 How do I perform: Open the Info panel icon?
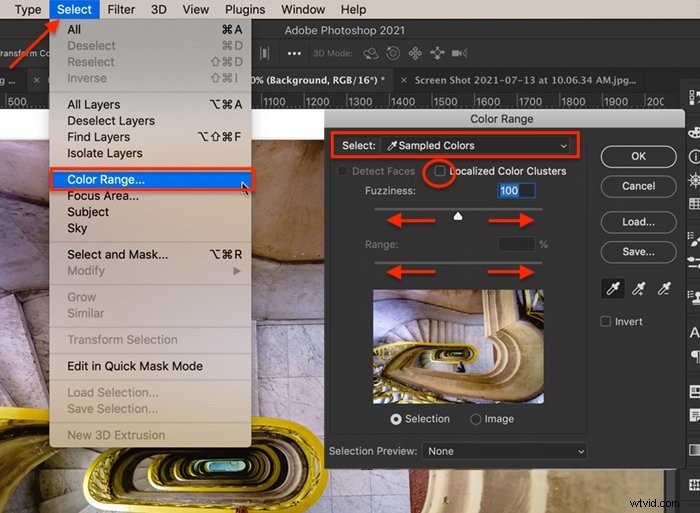pos(695,157)
